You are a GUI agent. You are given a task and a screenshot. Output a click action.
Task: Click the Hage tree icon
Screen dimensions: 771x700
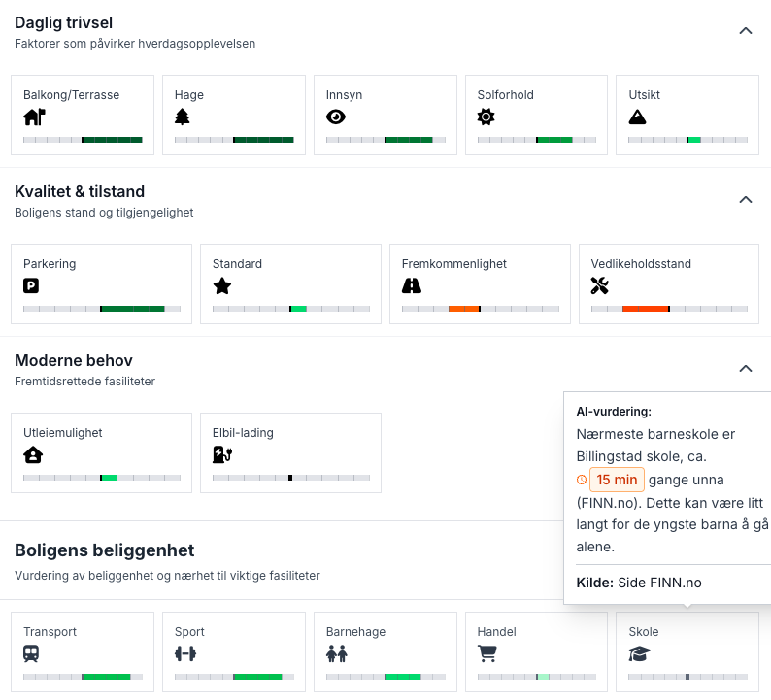(183, 117)
